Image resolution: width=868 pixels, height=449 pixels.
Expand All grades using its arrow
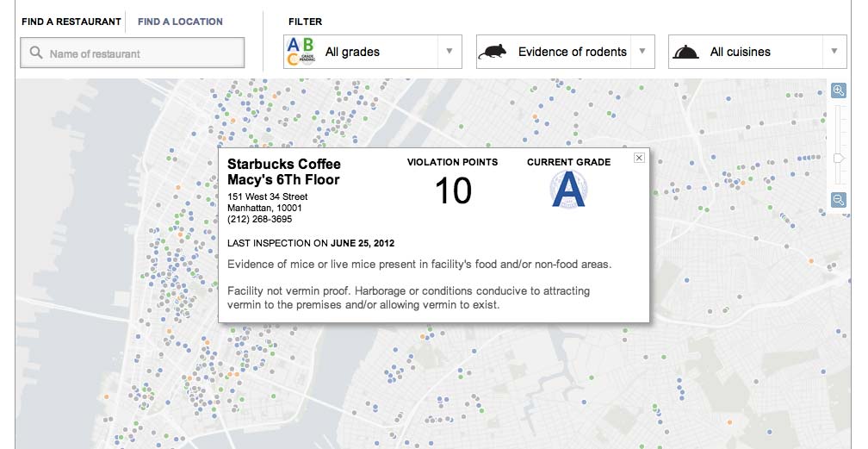pos(449,51)
